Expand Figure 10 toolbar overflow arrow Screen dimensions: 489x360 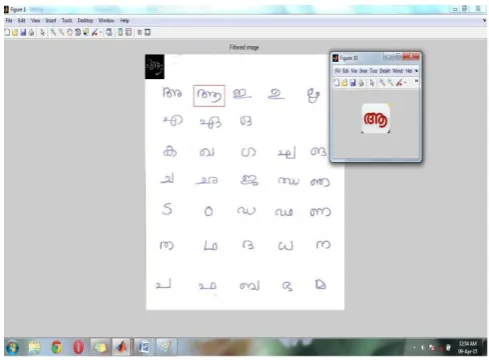(x=416, y=81)
